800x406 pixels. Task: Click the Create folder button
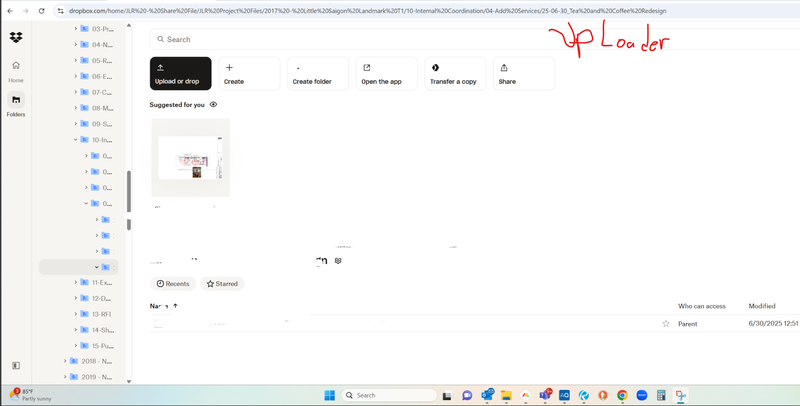[318, 73]
